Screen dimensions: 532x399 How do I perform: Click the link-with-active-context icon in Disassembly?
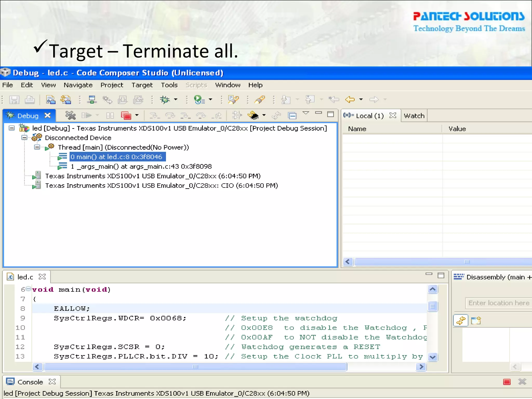coord(461,321)
